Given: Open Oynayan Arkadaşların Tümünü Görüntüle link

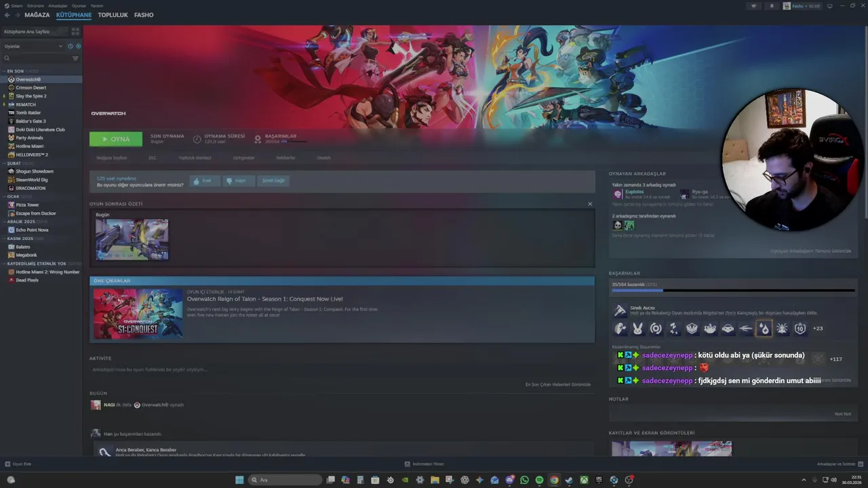Looking at the screenshot, I should point(810,251).
